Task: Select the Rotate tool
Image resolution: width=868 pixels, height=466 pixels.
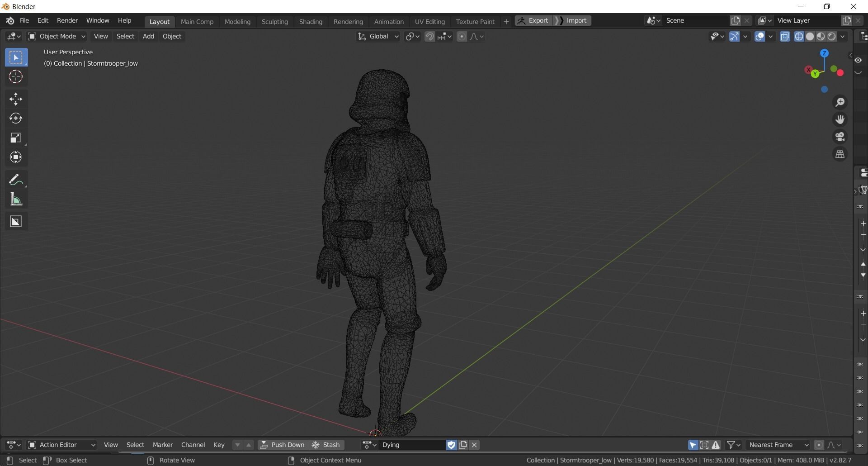Action: click(16, 119)
